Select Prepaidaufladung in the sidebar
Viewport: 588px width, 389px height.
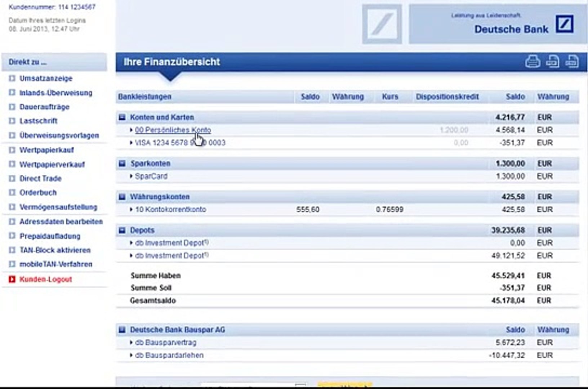[50, 236]
